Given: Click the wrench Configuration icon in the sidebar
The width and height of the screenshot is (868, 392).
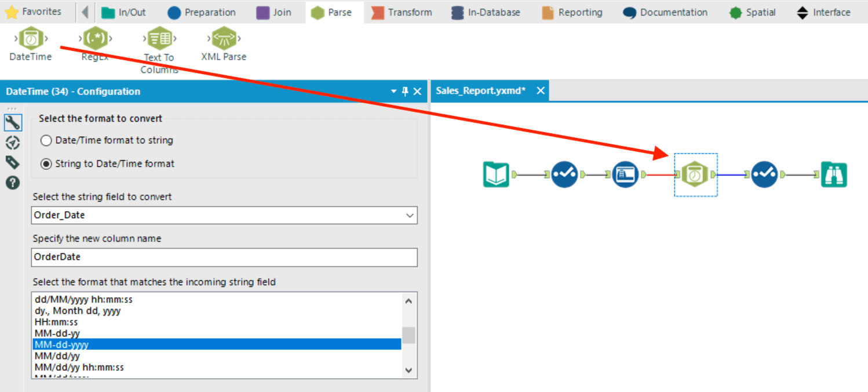Looking at the screenshot, I should [x=12, y=122].
